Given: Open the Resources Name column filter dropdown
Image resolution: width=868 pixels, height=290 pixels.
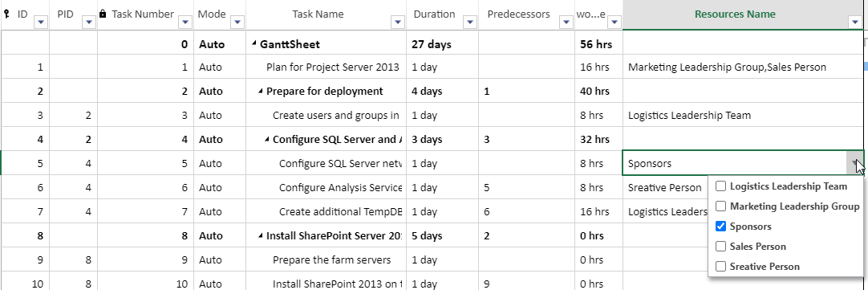Looking at the screenshot, I should (854, 22).
